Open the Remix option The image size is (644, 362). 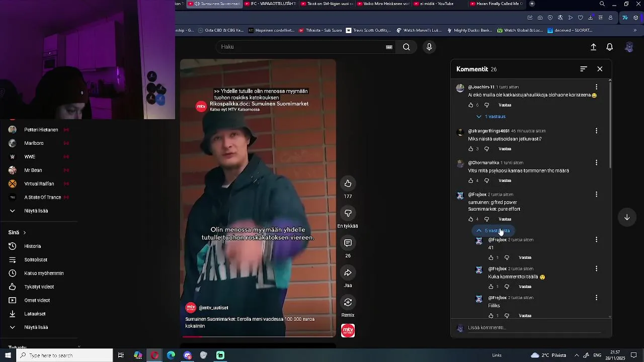tap(348, 302)
